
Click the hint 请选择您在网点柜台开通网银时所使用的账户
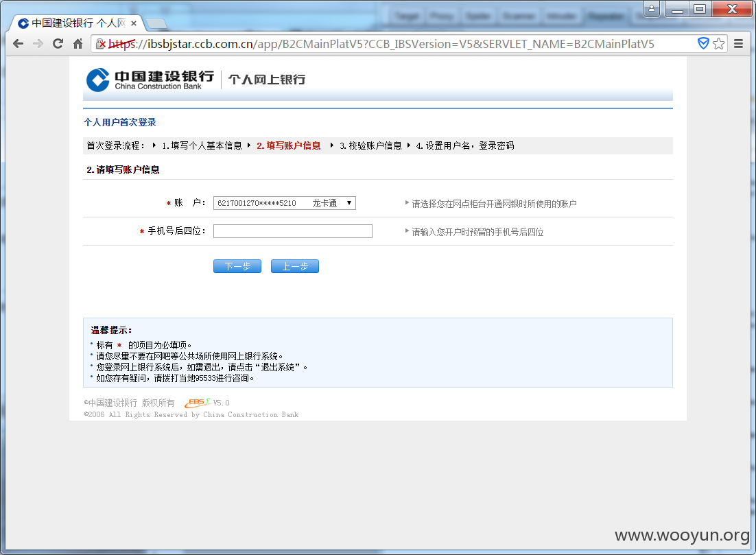tap(494, 204)
